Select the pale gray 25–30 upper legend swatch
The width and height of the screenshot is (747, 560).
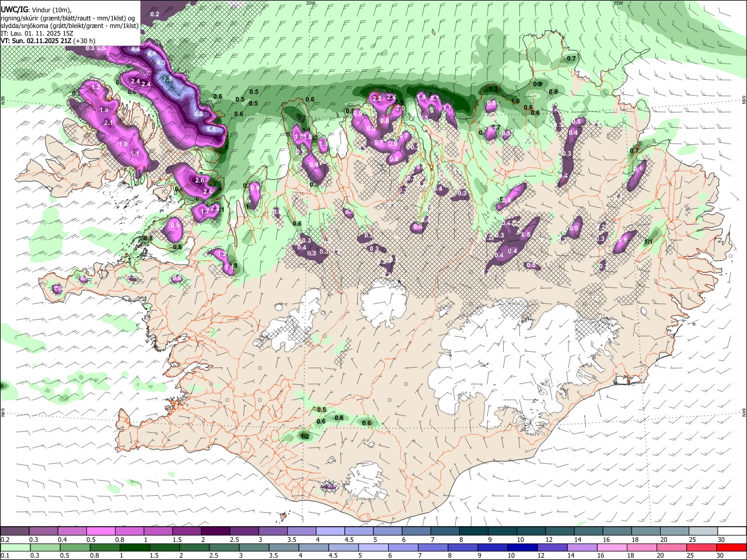coord(702,531)
